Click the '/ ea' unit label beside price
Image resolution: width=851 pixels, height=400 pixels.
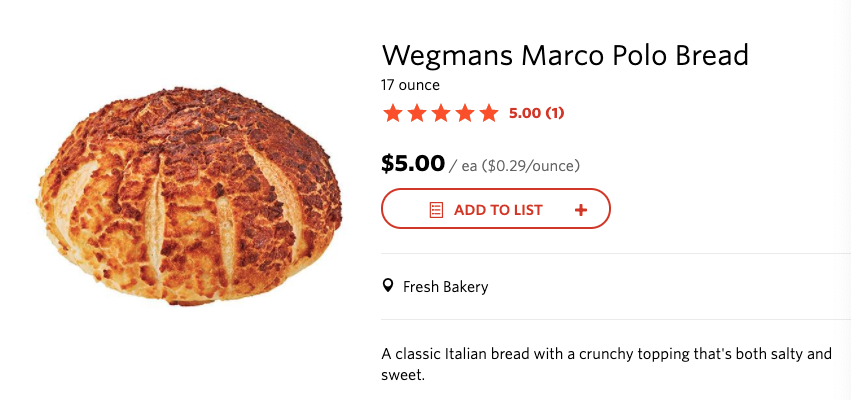(x=463, y=165)
